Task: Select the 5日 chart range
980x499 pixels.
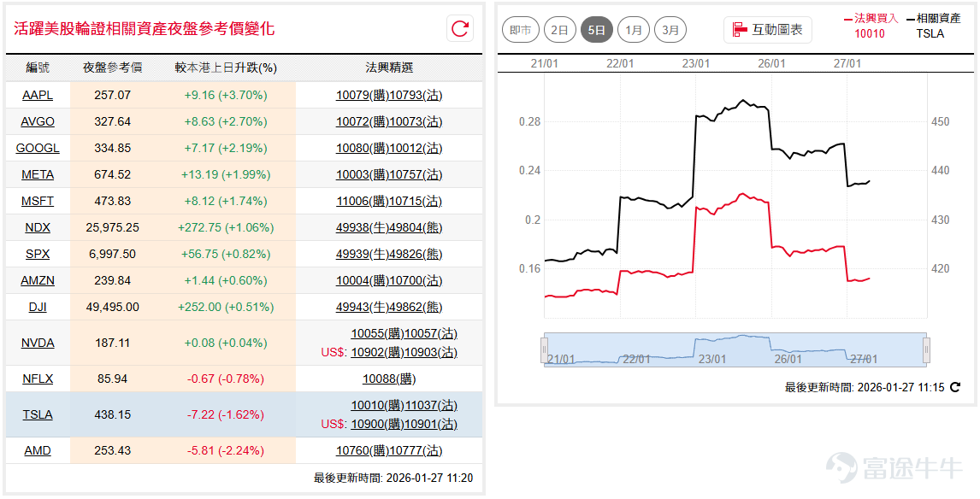Action: click(596, 30)
